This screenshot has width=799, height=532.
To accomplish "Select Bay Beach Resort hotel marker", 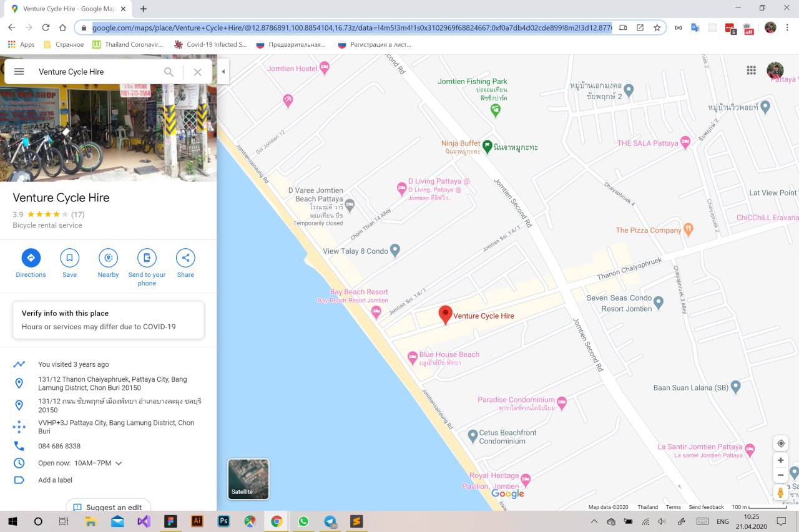I will pyautogui.click(x=376, y=311).
